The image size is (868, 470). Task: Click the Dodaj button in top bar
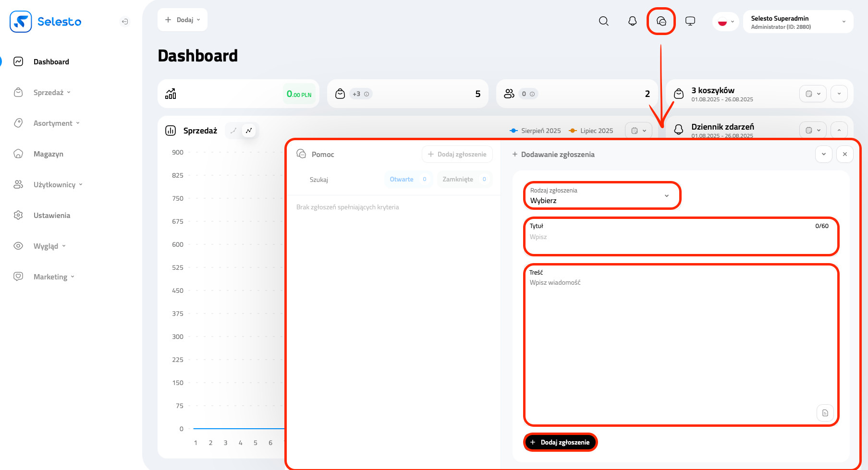(183, 20)
